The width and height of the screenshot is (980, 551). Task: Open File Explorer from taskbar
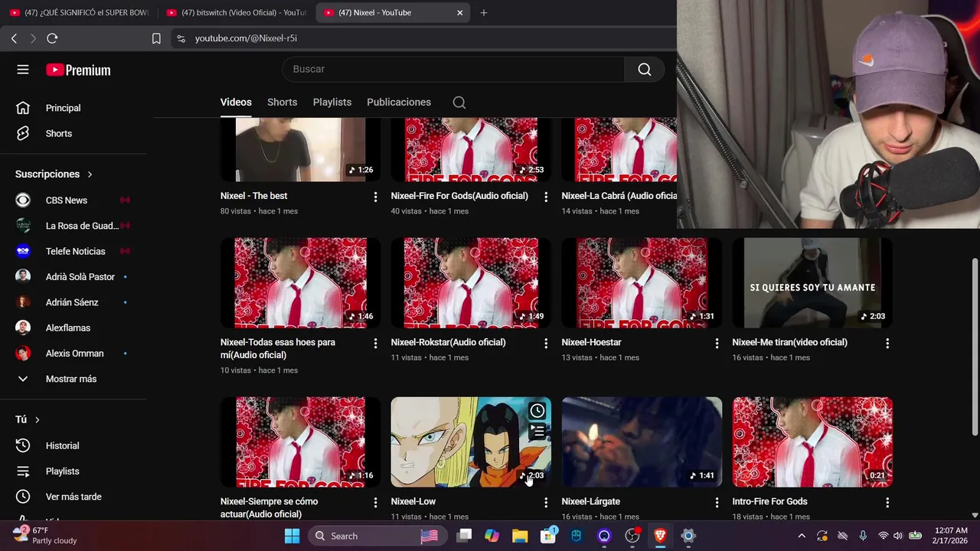[x=520, y=536]
